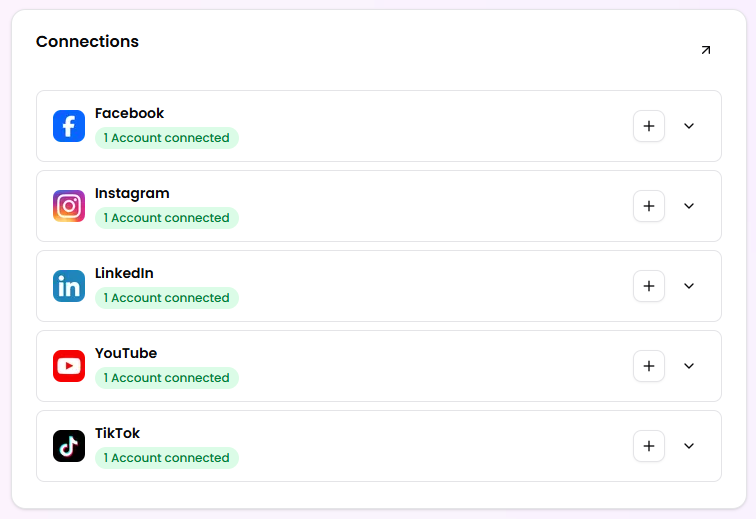Click the 'Instagram' name label
The height and width of the screenshot is (519, 756).
click(132, 193)
